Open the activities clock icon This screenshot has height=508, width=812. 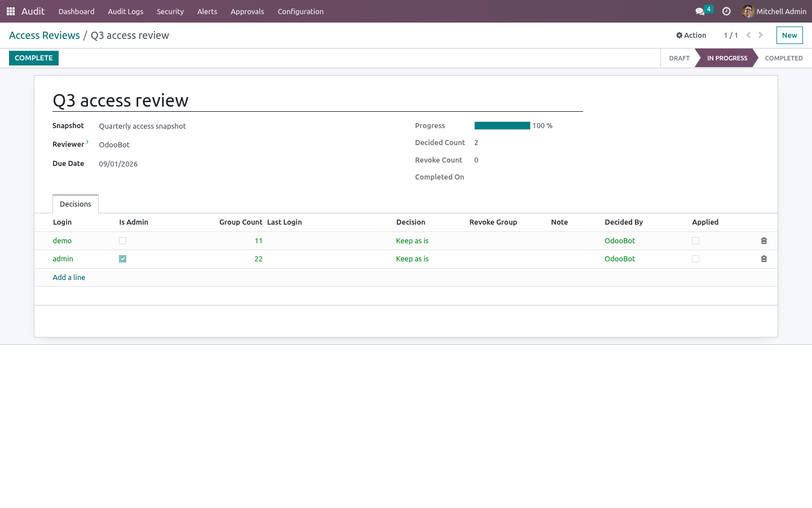[726, 11]
